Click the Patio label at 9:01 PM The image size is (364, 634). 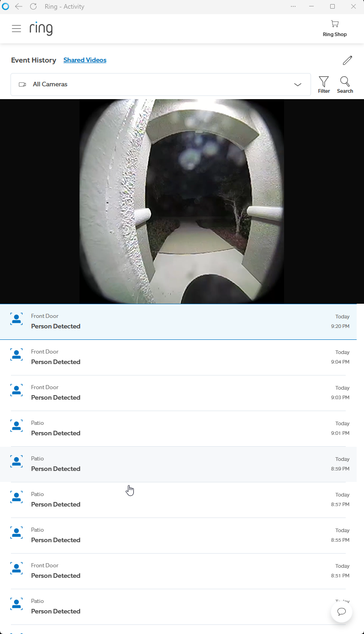(37, 423)
